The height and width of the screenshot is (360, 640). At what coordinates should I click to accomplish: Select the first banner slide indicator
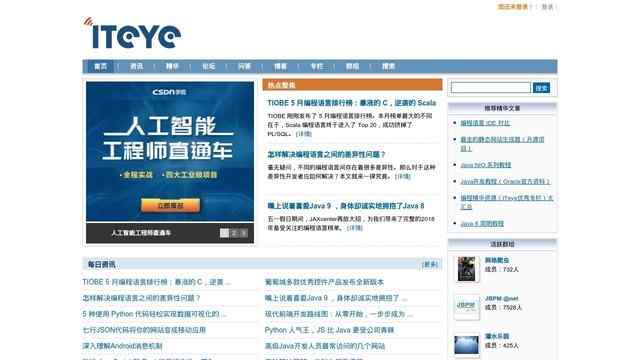[x=224, y=233]
